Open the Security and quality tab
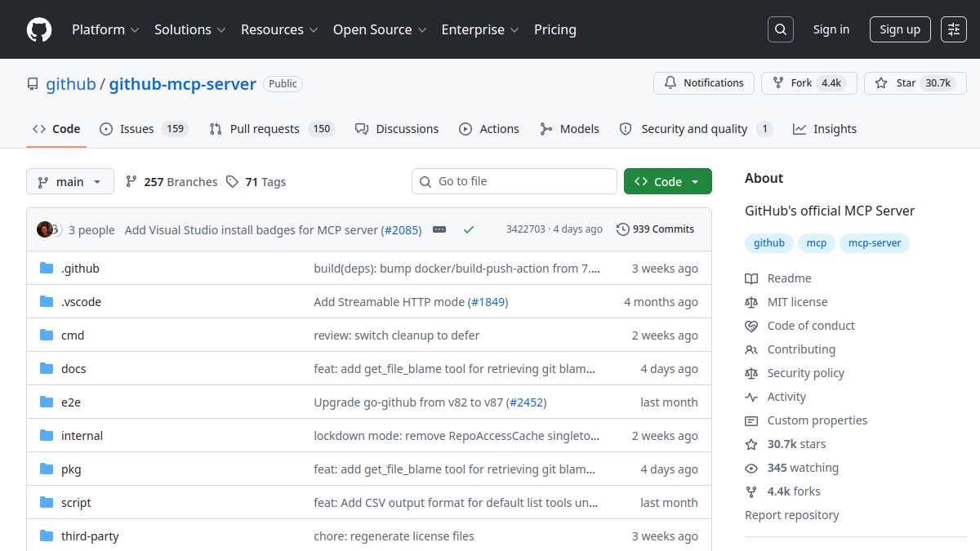This screenshot has height=551, width=980. (x=696, y=129)
